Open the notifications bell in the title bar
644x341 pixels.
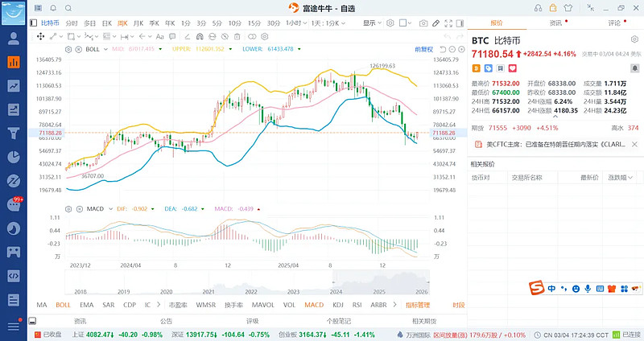point(53,8)
